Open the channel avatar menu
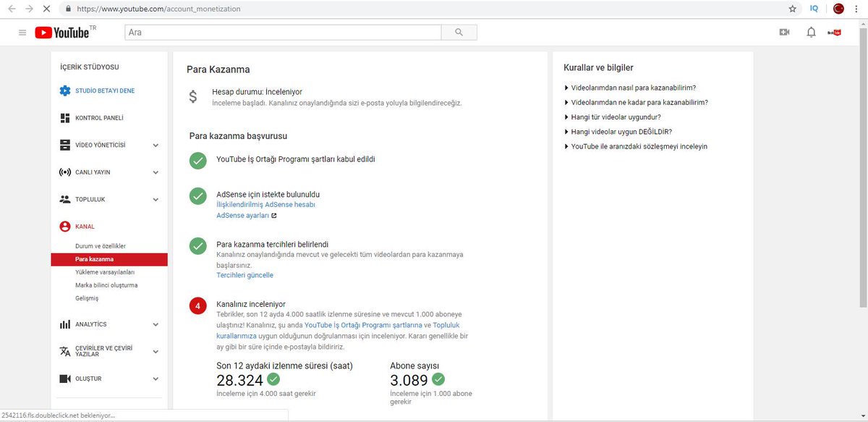This screenshot has width=868, height=422. [835, 33]
